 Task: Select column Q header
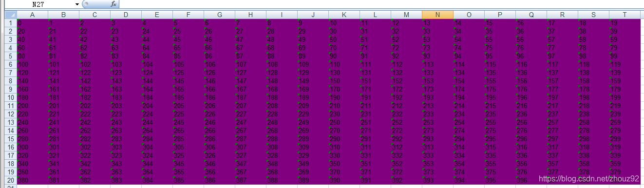click(x=531, y=15)
